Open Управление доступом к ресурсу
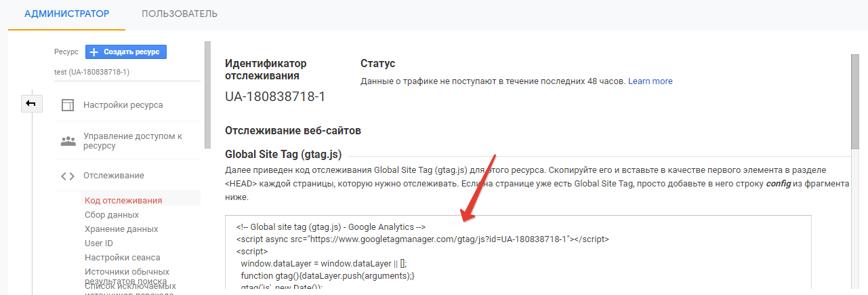This screenshot has height=295, width=868. [133, 141]
